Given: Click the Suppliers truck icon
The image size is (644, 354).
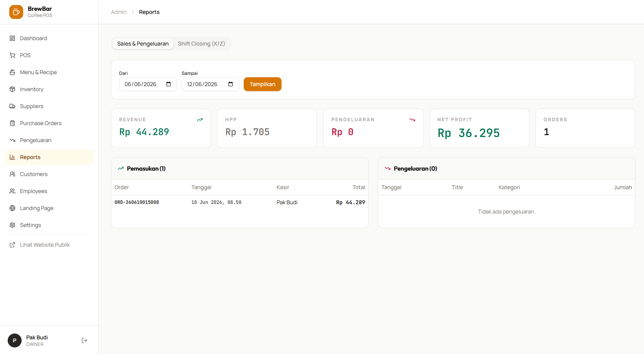Looking at the screenshot, I should point(12,106).
